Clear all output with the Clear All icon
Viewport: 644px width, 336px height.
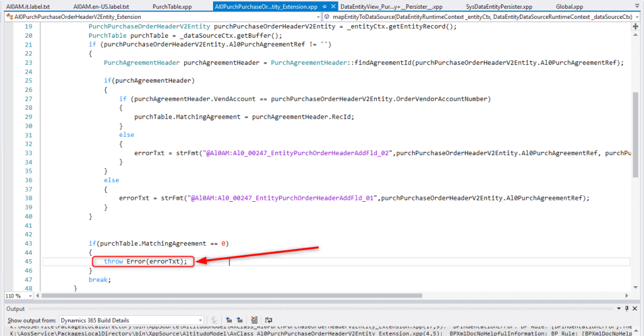pyautogui.click(x=254, y=320)
